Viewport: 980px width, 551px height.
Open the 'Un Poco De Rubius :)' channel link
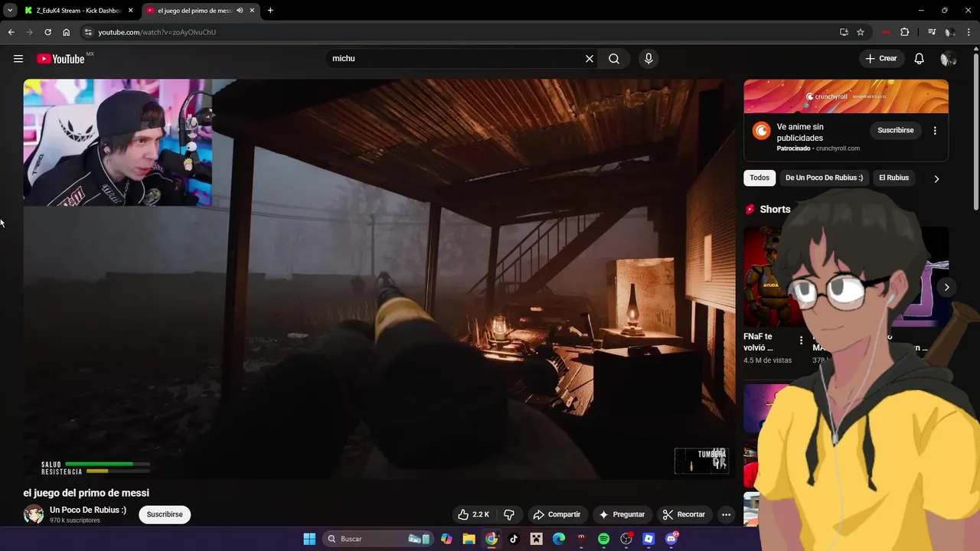[x=88, y=510]
